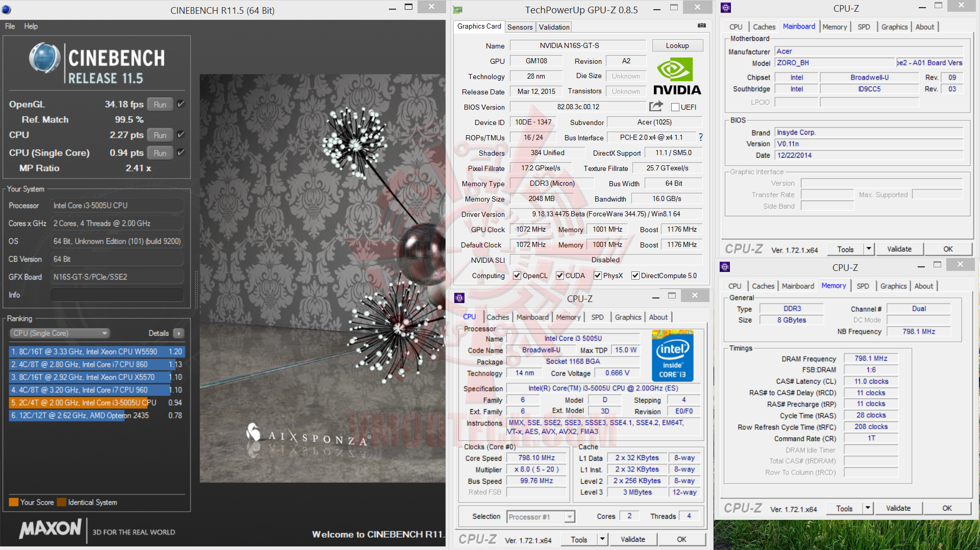Viewport: 980px width, 550px height.
Task: Click the GPU-Z title bar app icon
Action: [458, 10]
